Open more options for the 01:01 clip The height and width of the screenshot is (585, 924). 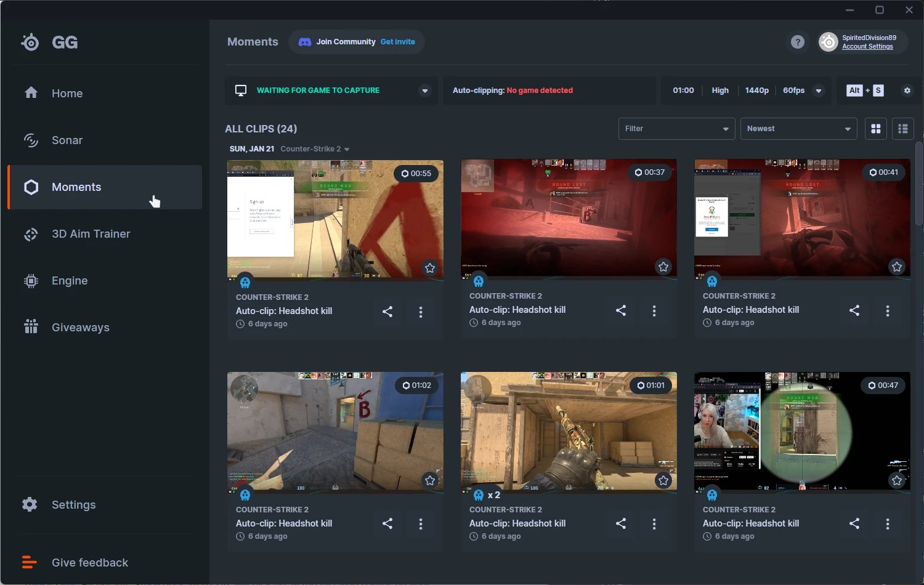click(654, 524)
